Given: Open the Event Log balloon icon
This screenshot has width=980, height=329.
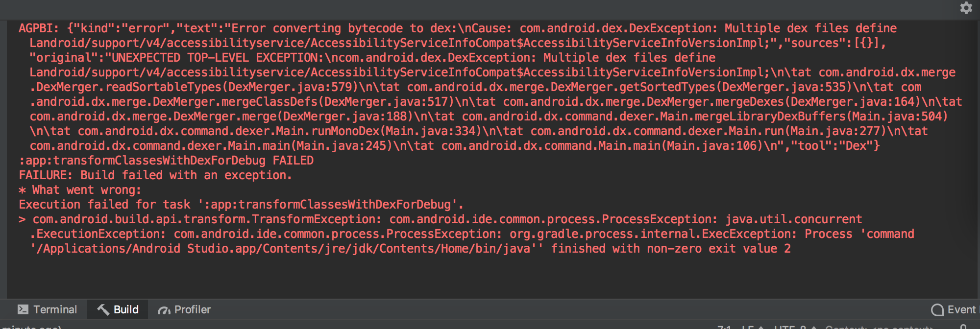Looking at the screenshot, I should (x=936, y=309).
